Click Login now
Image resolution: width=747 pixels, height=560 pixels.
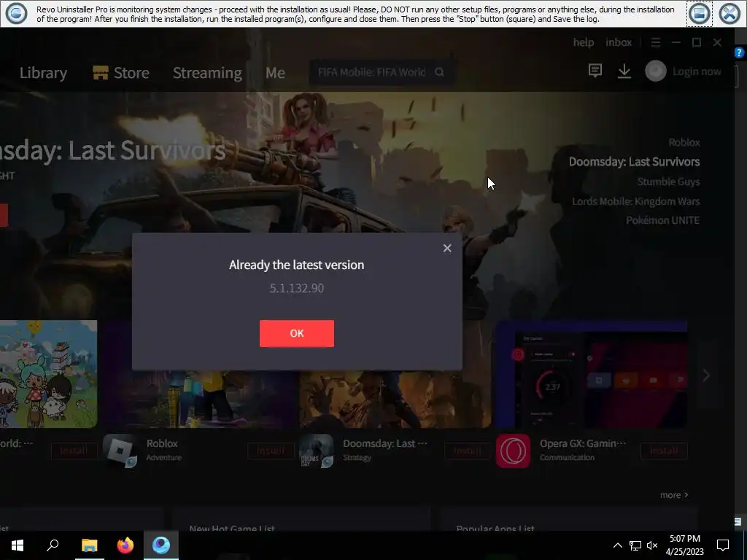(x=697, y=71)
